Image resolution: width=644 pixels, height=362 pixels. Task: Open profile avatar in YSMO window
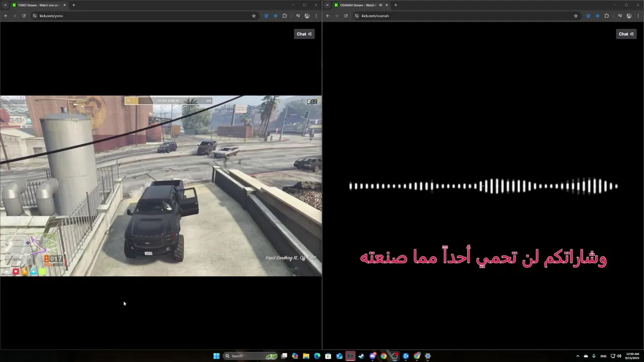(x=307, y=16)
